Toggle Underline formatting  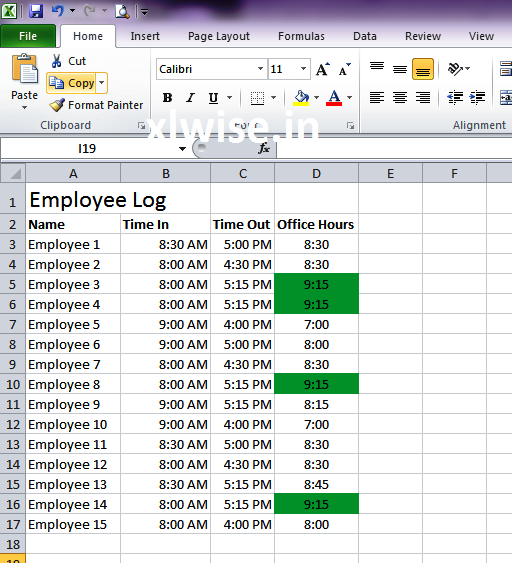click(213, 98)
